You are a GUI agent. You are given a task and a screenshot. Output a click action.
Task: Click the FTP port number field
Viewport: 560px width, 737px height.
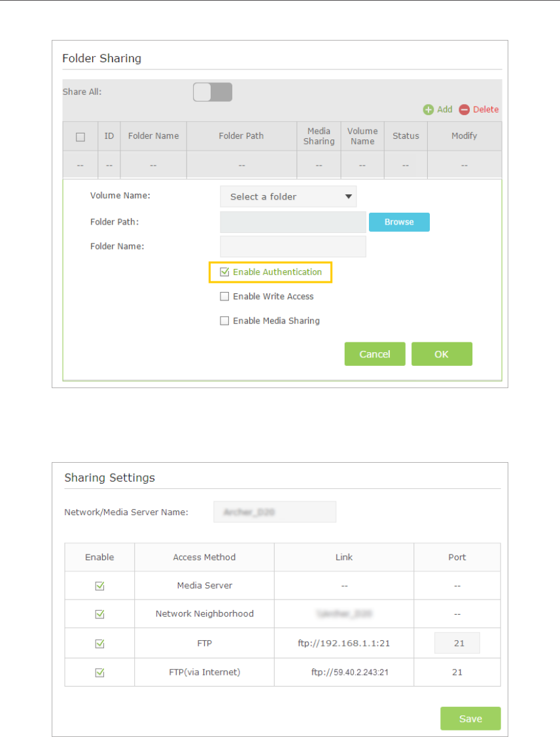(x=457, y=643)
